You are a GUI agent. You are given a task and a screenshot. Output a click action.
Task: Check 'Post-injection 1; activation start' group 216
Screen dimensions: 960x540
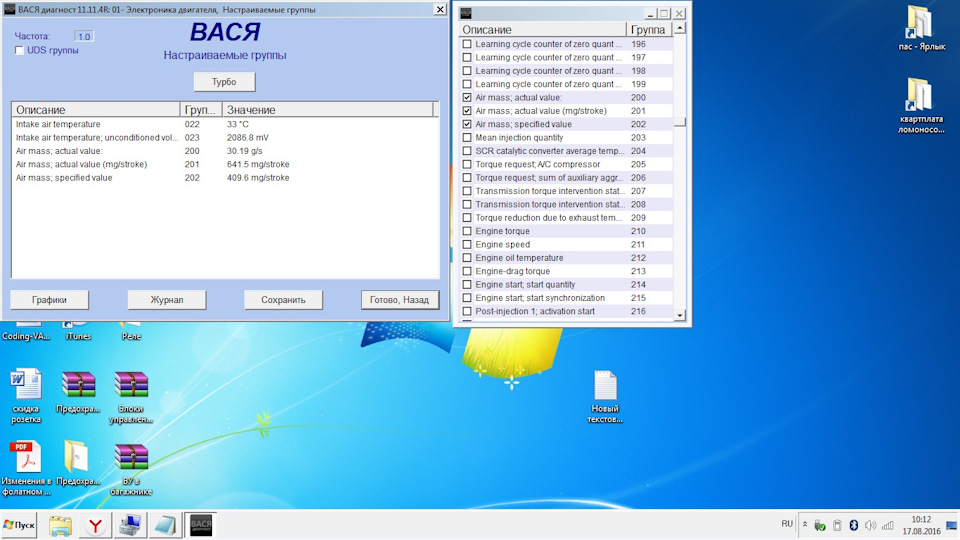tap(467, 311)
